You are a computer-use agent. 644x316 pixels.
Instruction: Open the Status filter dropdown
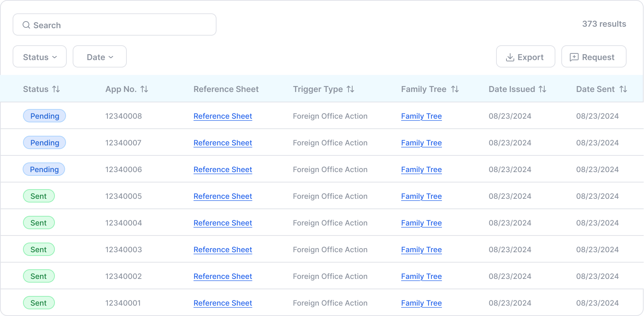tap(40, 57)
